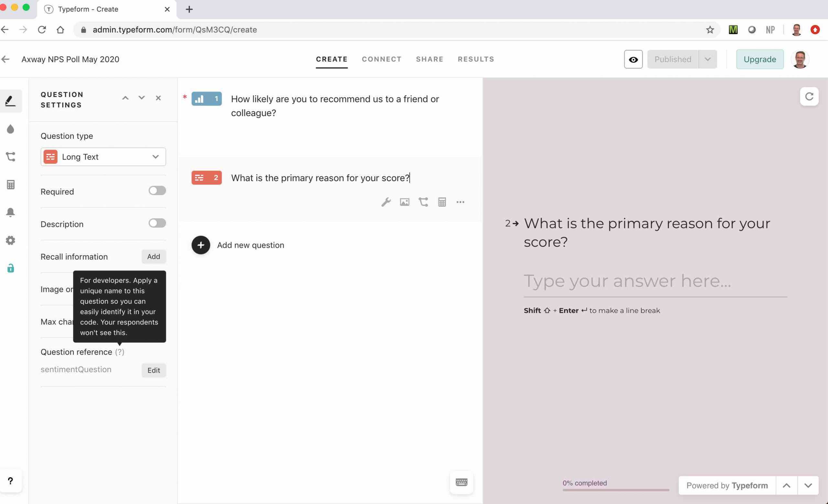Screen dimensions: 828x504
Task: Toggle the Description switch
Action: 157,223
